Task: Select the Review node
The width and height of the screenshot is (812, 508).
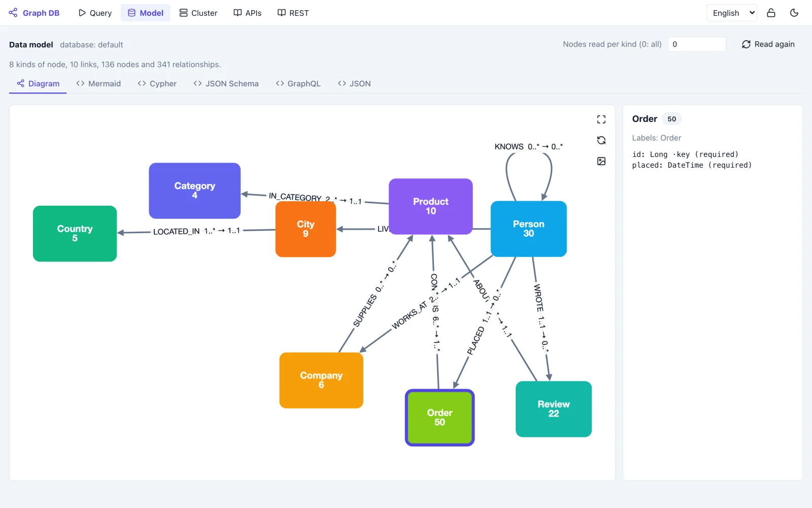Action: point(554,409)
